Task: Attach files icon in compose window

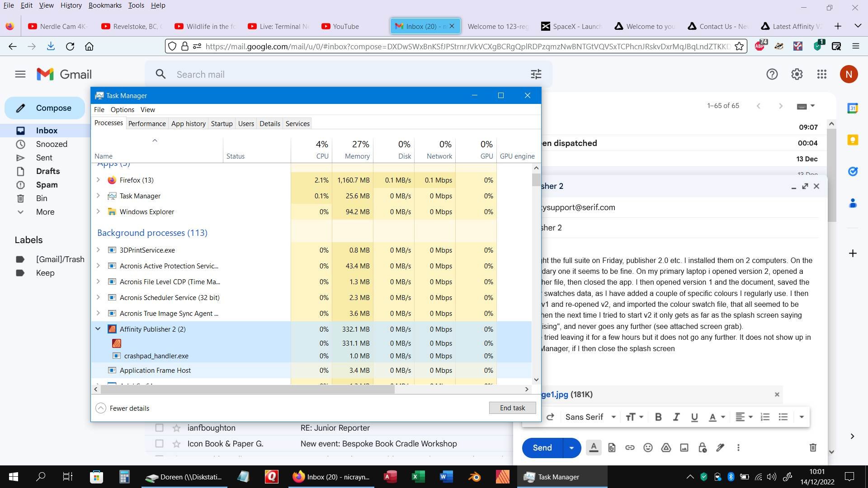Action: pos(612,447)
